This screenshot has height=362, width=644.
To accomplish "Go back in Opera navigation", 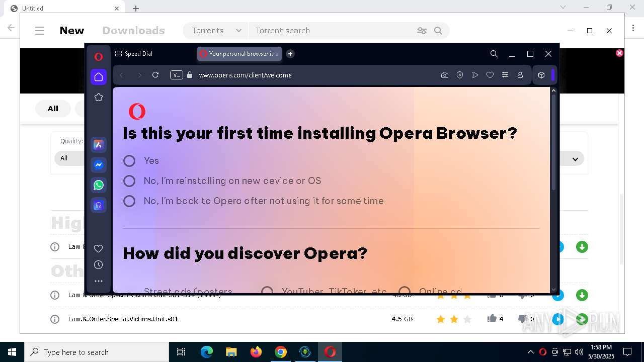I will pos(121,75).
